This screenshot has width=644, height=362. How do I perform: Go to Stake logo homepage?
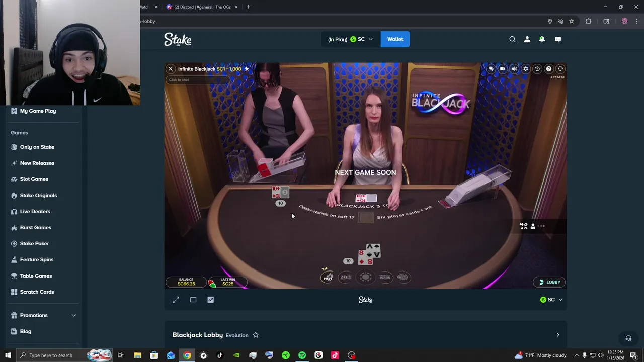click(x=178, y=39)
